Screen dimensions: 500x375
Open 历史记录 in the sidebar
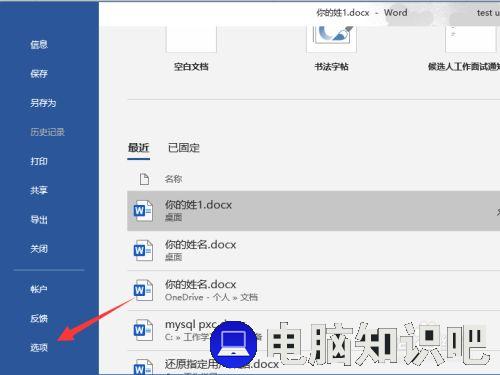point(47,132)
